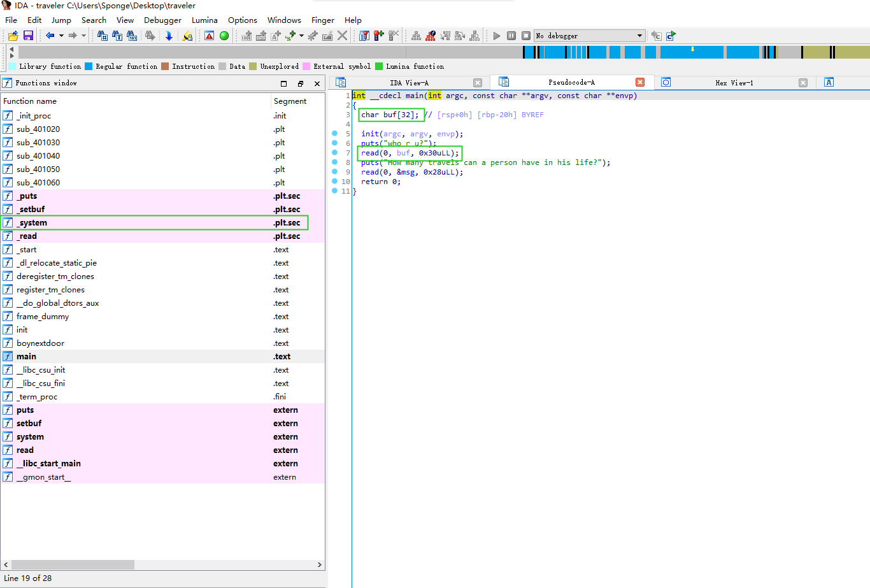Click the search immediate value binoculars icon

tap(103, 36)
